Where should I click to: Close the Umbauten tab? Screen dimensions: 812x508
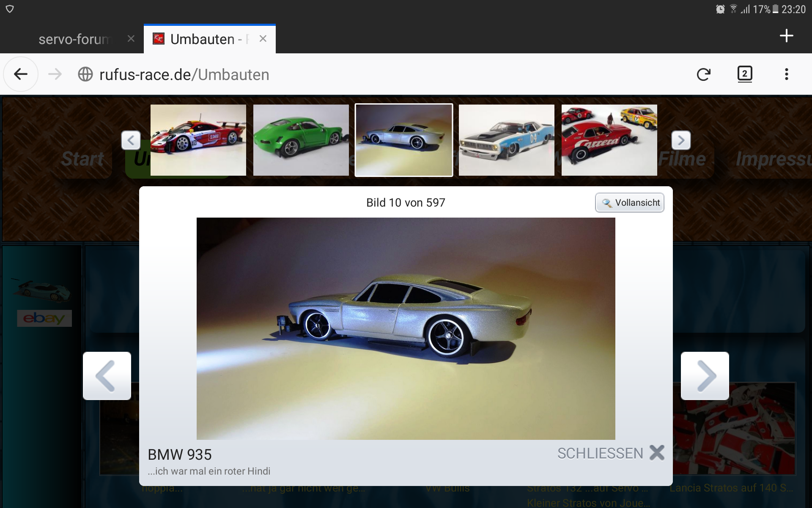263,39
